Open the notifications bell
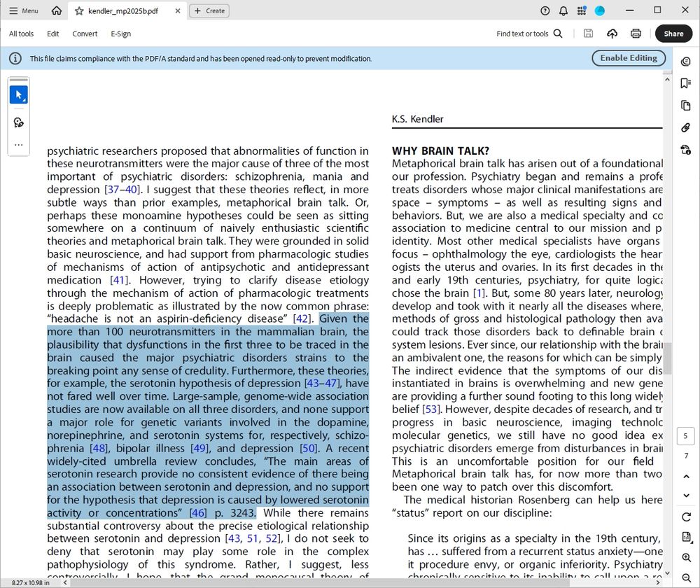This screenshot has width=700, height=588. click(563, 10)
